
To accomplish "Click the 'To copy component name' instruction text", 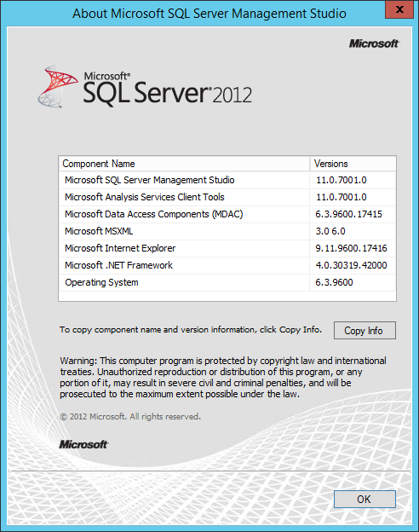I will point(191,329).
